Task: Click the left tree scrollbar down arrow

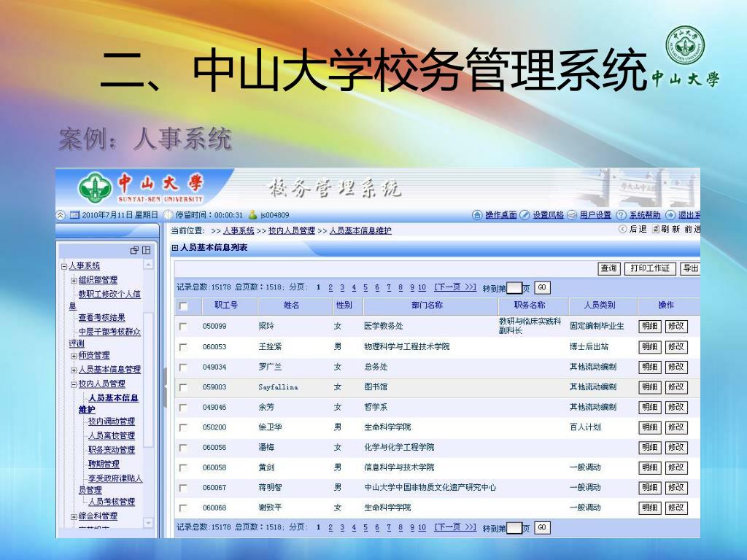Action: (x=148, y=523)
